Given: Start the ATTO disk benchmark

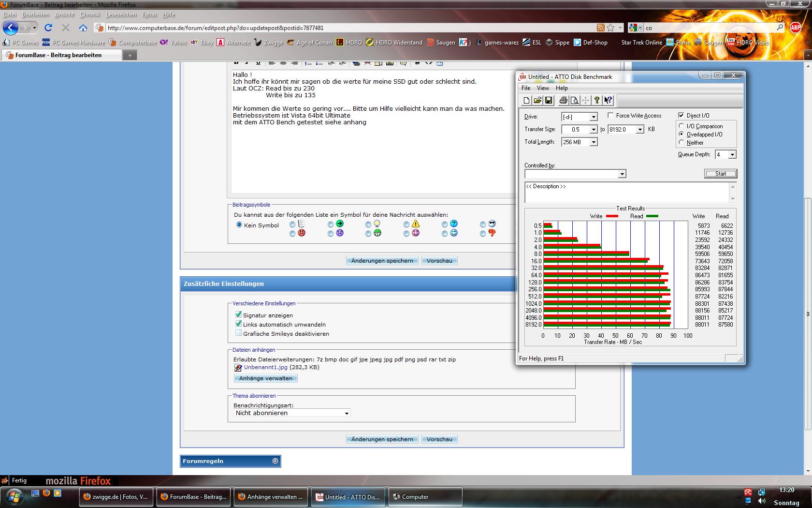Looking at the screenshot, I should [x=721, y=174].
